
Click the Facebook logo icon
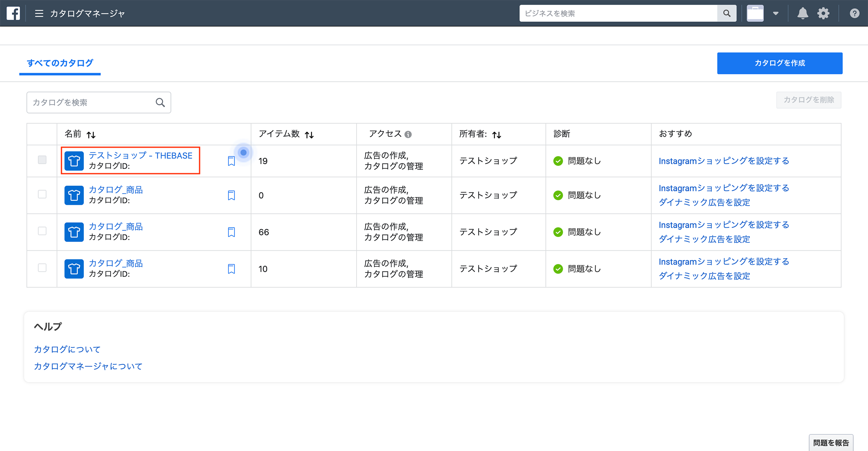[13, 13]
